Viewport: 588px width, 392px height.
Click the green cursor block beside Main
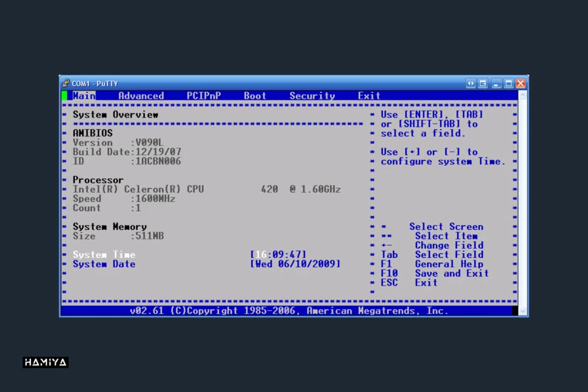coord(64,96)
